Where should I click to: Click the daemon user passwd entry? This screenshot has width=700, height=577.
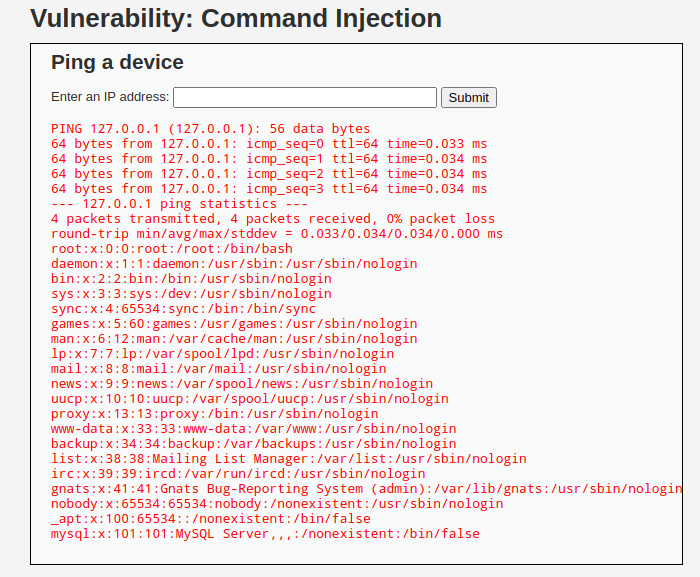pos(220,264)
